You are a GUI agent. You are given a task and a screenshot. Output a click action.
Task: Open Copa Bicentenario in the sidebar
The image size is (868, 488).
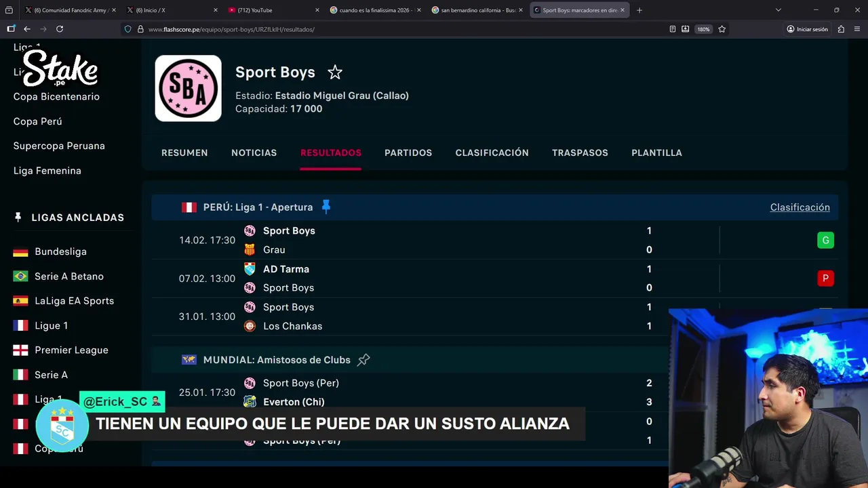point(56,96)
